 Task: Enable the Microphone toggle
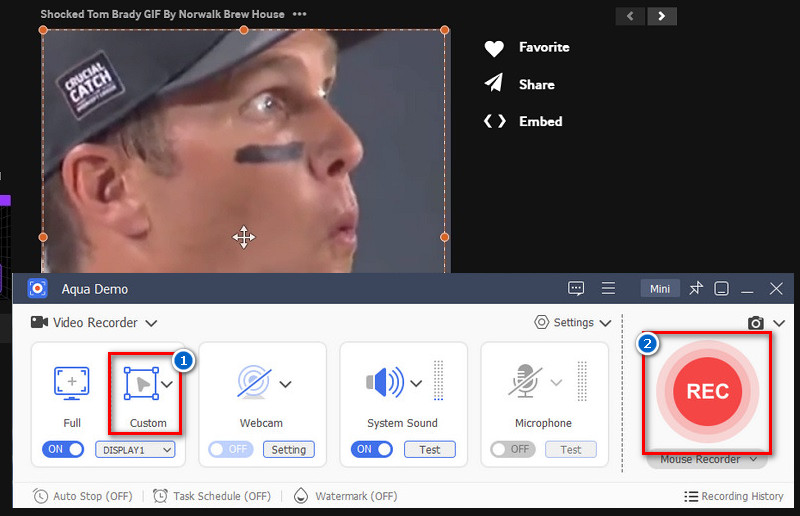click(x=512, y=450)
